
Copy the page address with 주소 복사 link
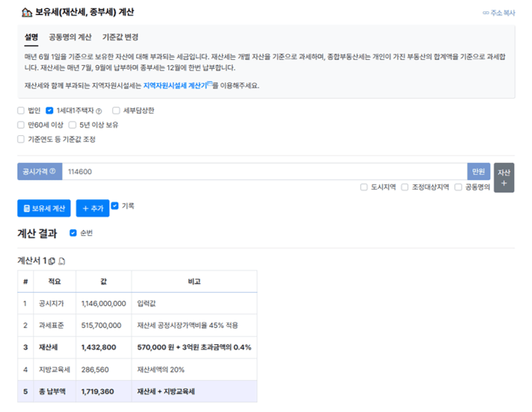click(x=499, y=13)
